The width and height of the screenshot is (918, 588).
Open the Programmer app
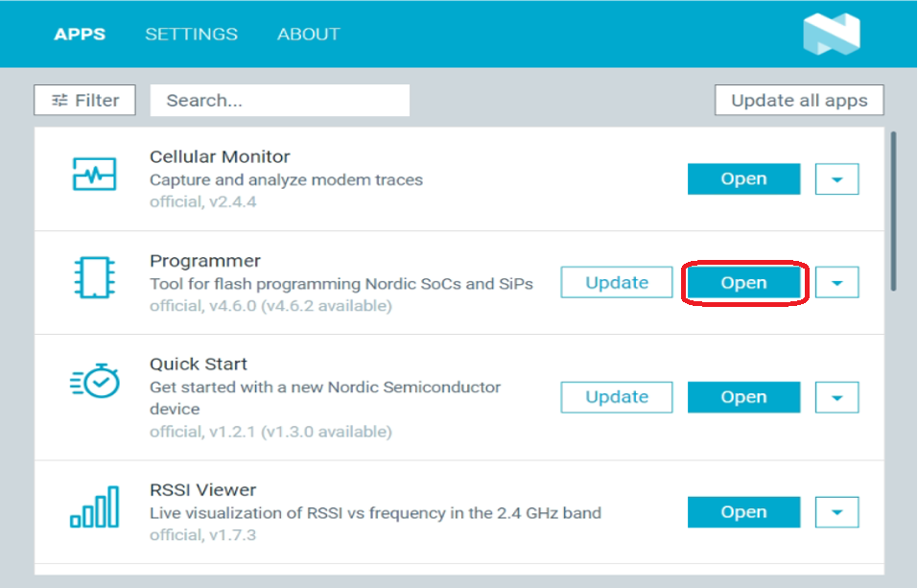(743, 283)
